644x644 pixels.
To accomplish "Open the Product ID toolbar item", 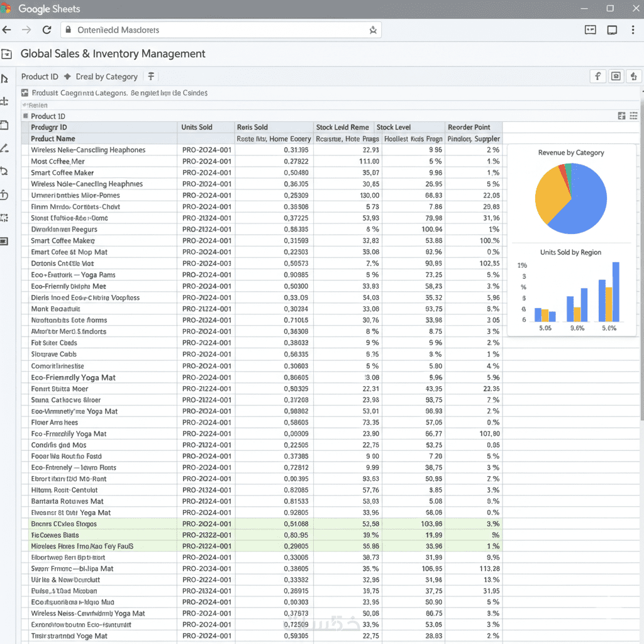I will (x=40, y=77).
